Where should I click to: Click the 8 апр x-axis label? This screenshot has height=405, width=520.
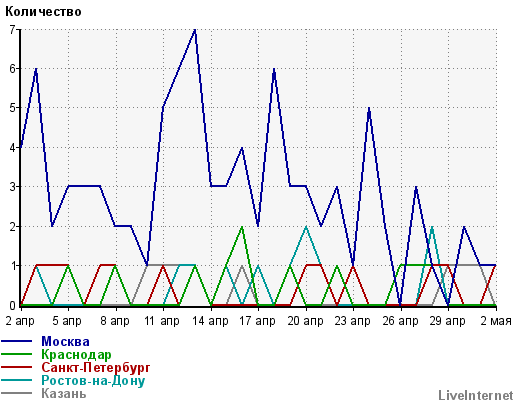115,321
